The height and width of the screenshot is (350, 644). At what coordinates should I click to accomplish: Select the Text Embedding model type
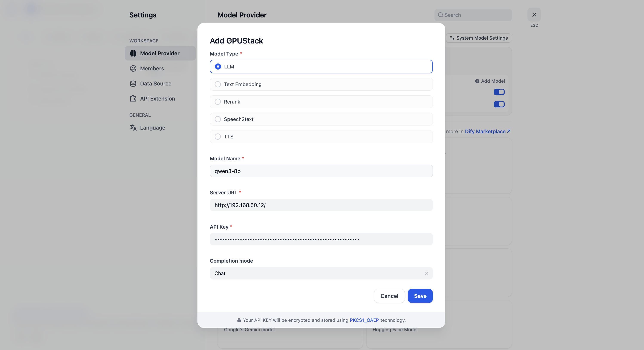pyautogui.click(x=218, y=84)
